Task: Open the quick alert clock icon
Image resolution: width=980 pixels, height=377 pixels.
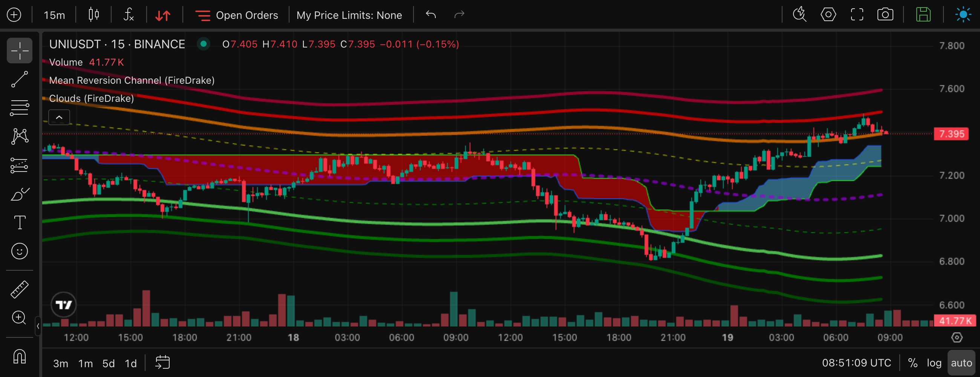Action: 799,15
